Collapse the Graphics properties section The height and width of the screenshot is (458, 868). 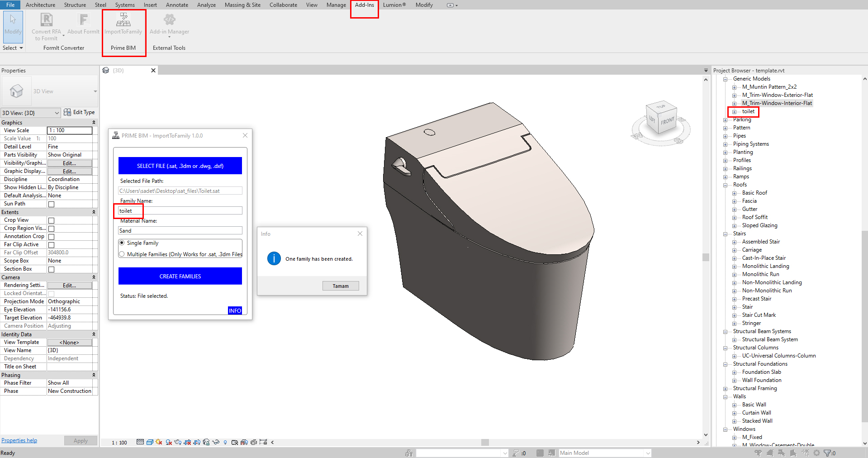pyautogui.click(x=94, y=123)
